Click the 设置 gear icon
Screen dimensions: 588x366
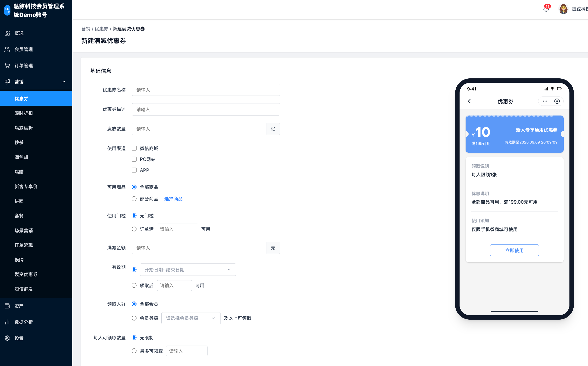(7, 338)
